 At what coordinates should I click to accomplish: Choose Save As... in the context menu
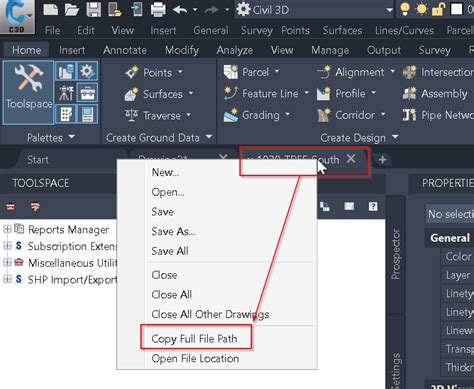point(173,231)
